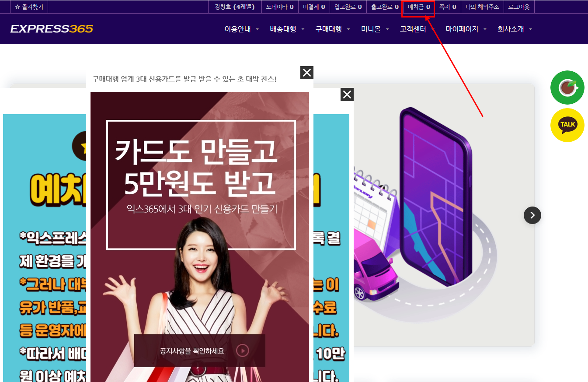Open 쪽지 messages
This screenshot has width=588, height=382.
(x=448, y=7)
